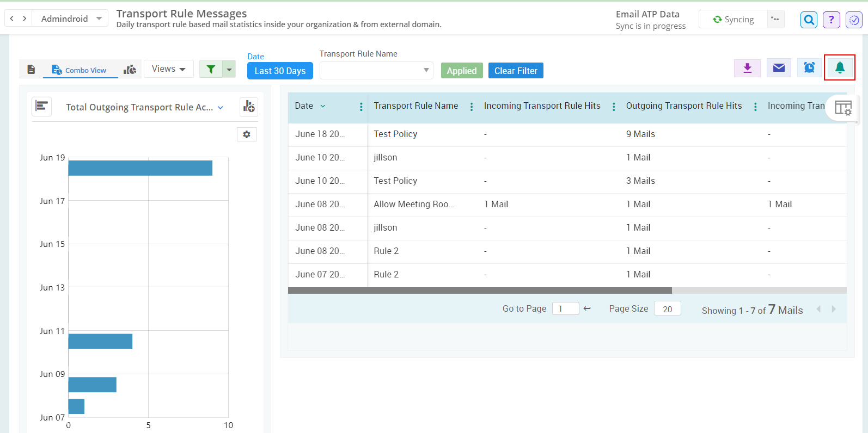Viewport: 868px width, 433px height.
Task: Open the filter dropdown arrow
Action: click(229, 69)
